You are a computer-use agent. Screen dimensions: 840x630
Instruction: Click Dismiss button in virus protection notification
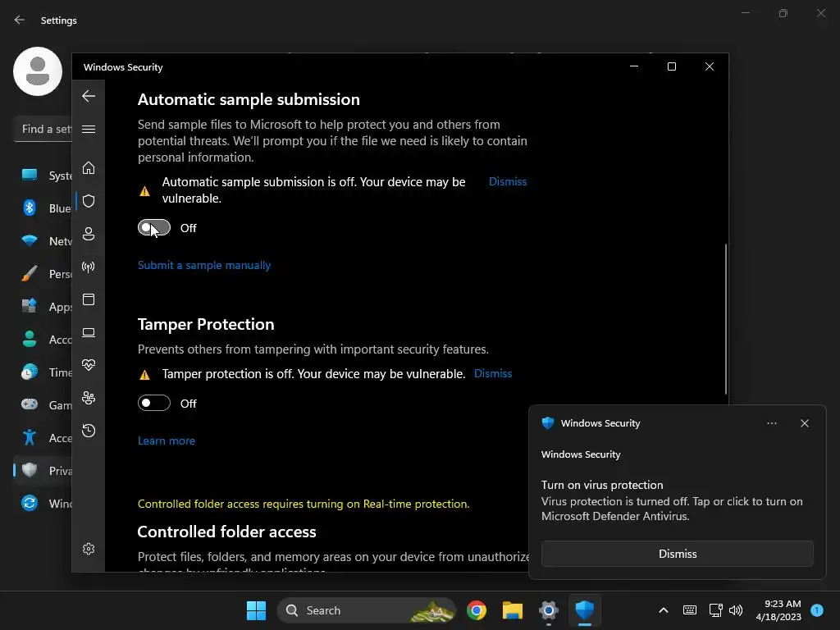(x=677, y=554)
